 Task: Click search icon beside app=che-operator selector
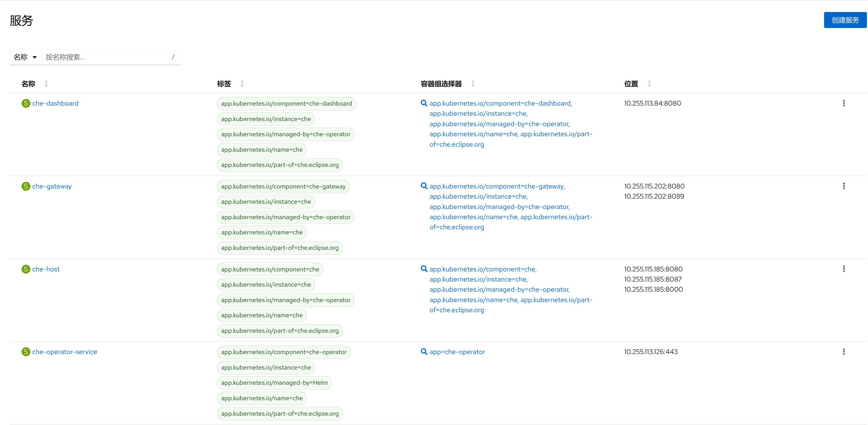pos(424,351)
